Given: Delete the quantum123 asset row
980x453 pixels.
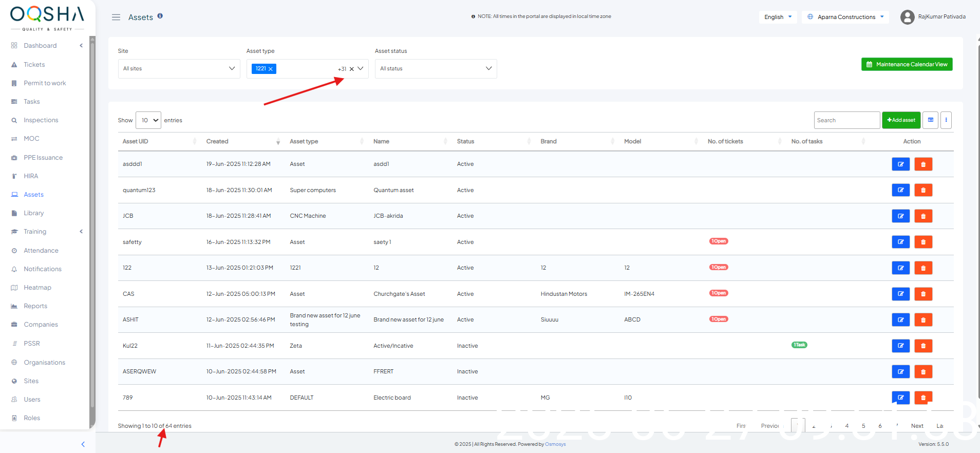Looking at the screenshot, I should click(x=923, y=190).
